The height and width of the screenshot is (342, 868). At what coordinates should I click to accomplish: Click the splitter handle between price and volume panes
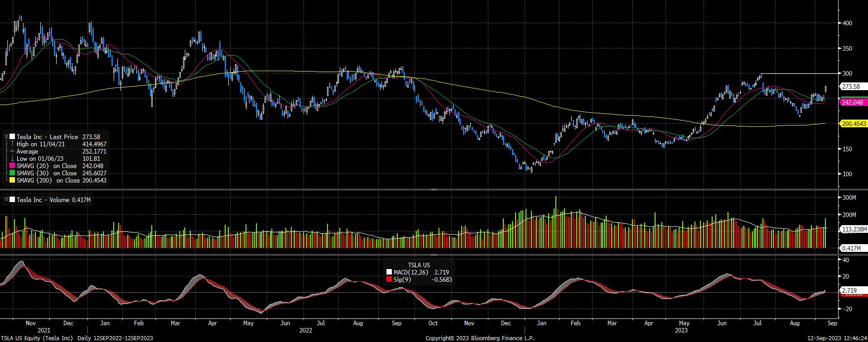(x=434, y=189)
